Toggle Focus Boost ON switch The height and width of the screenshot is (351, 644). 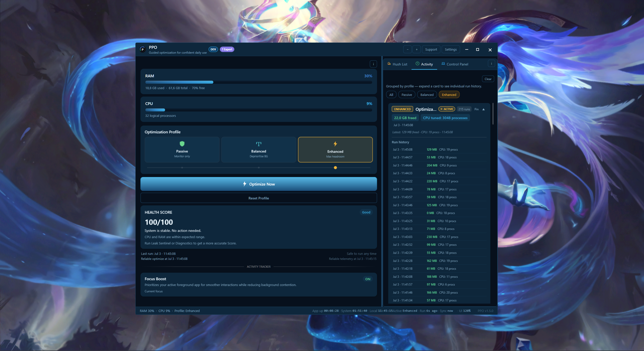368,279
